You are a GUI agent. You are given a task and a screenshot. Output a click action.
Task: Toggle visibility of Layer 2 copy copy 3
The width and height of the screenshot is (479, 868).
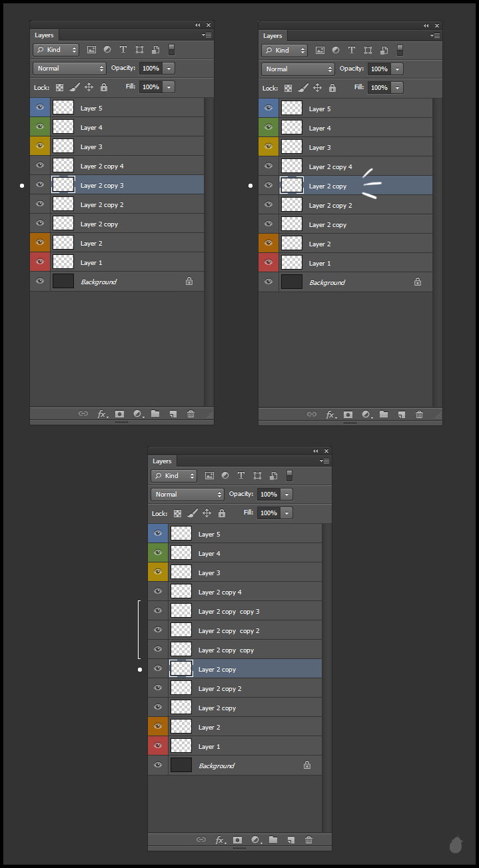click(x=158, y=611)
